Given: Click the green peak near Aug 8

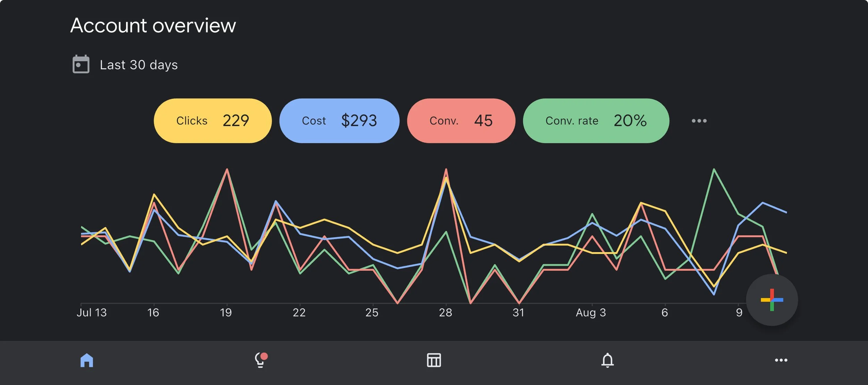Looking at the screenshot, I should [x=714, y=170].
